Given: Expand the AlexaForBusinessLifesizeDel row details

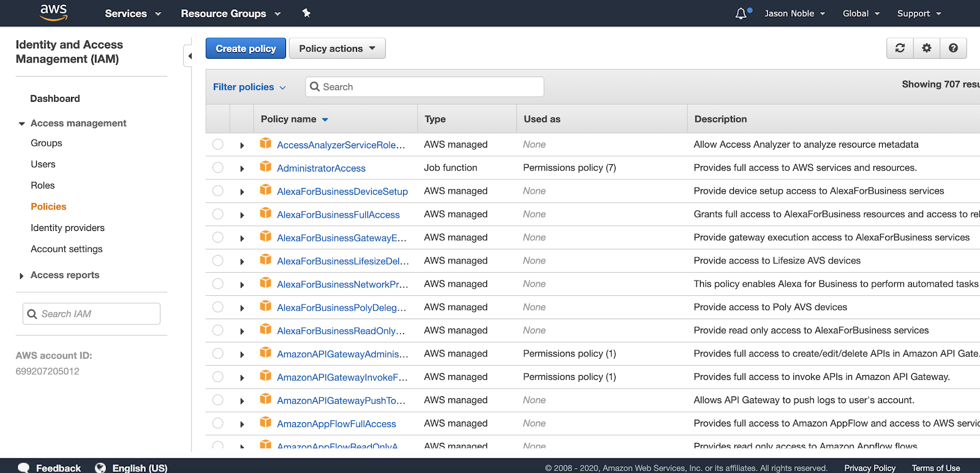Looking at the screenshot, I should click(x=242, y=262).
